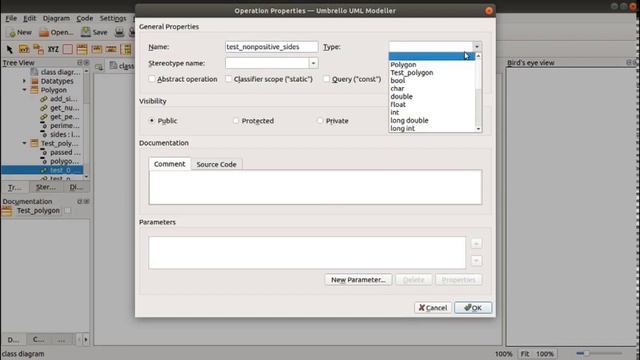The image size is (640, 360).
Task: Click the Test_polygon icon in Documentation panel
Action: click(x=7, y=211)
